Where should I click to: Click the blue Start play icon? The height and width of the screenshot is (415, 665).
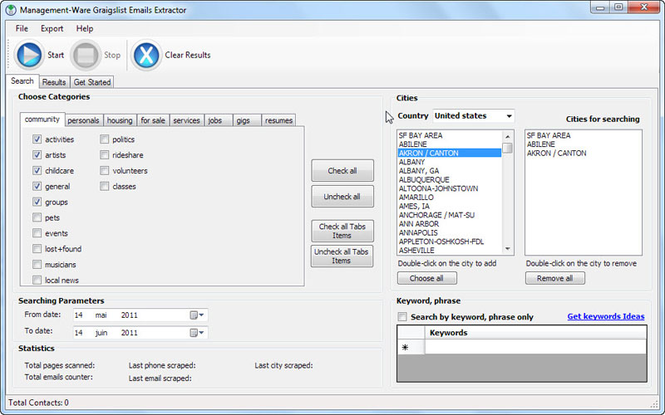[29, 55]
